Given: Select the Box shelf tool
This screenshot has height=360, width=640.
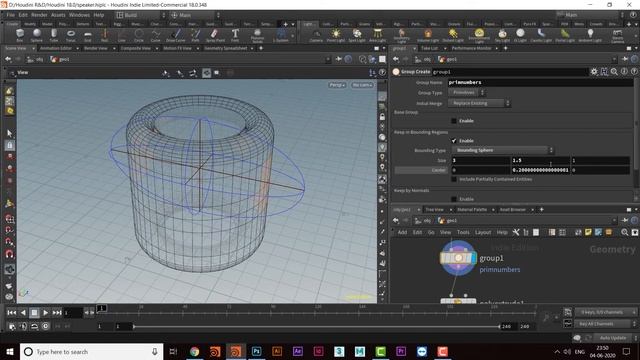Looking at the screenshot, I should click(20, 35).
